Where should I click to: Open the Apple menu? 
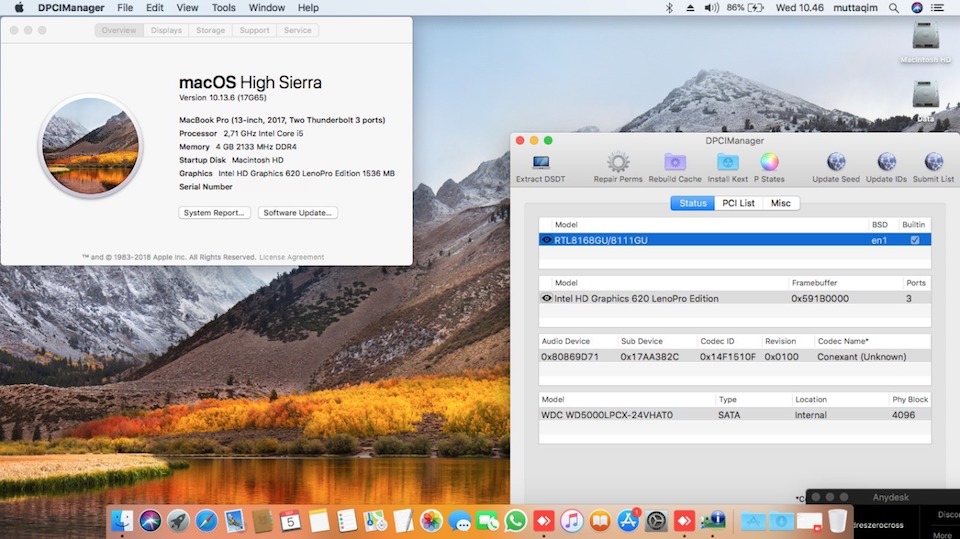19,8
